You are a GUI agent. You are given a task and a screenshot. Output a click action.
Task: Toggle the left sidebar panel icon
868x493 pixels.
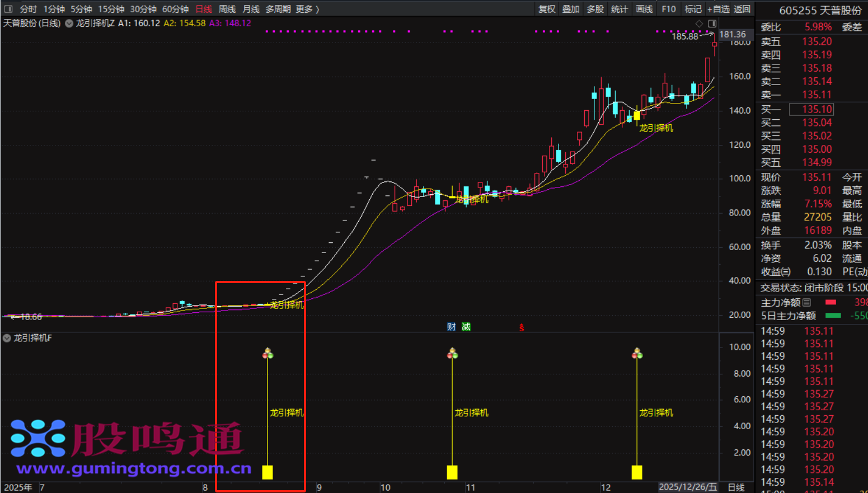click(8, 9)
